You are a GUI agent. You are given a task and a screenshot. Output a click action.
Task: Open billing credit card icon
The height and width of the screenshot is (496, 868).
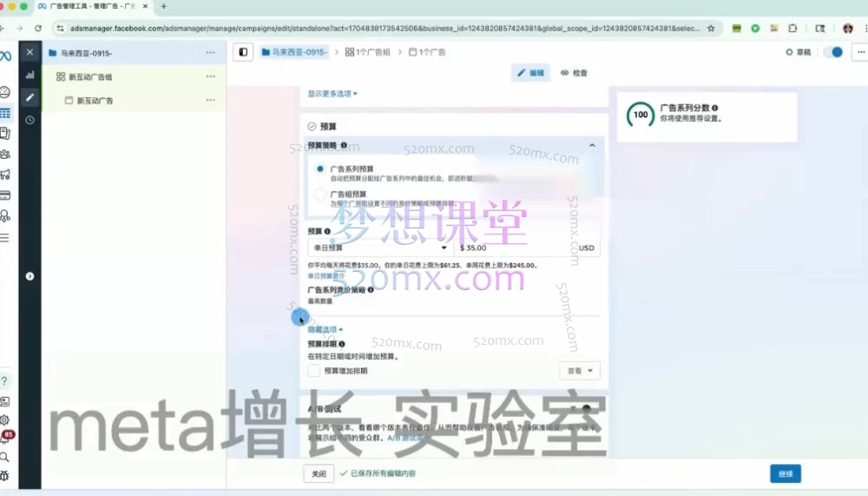[5, 195]
